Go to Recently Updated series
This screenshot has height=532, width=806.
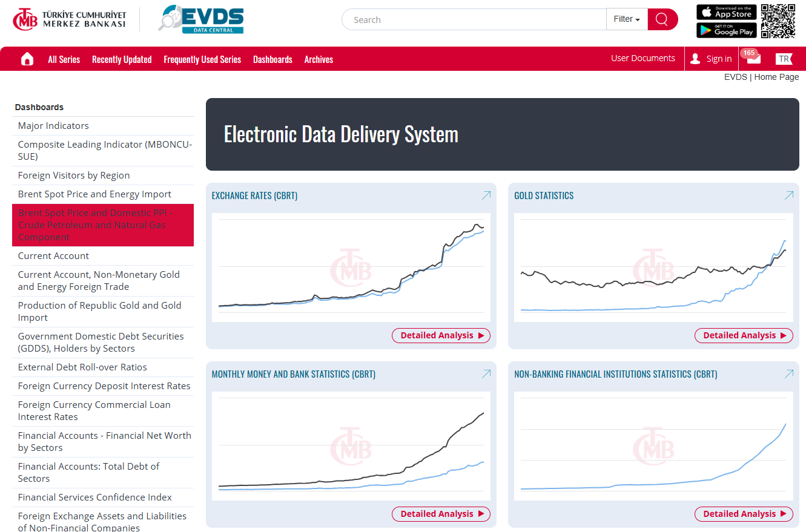[x=122, y=59]
